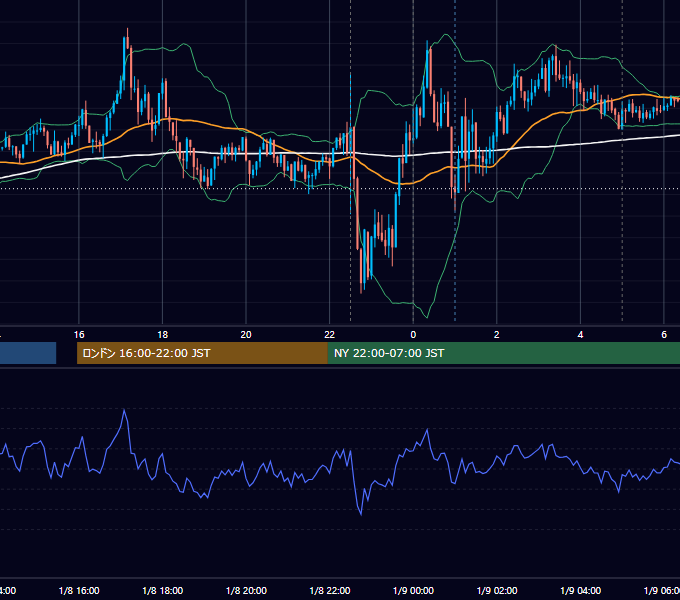Click the 22 hour axis label

(330, 335)
